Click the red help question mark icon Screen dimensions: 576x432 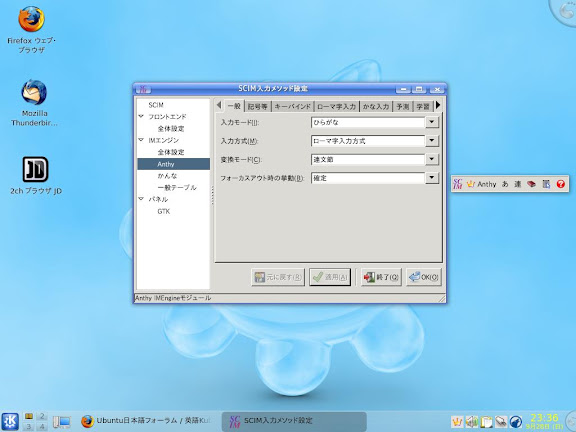pyautogui.click(x=561, y=184)
